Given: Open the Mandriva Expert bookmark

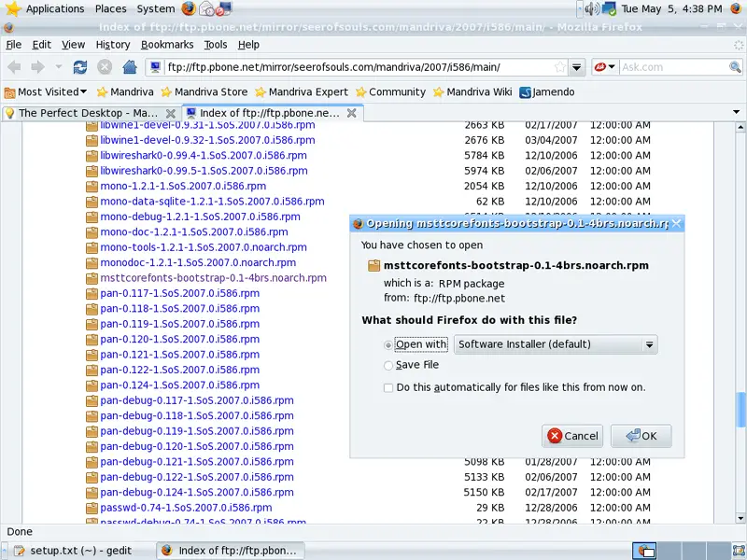Looking at the screenshot, I should pyautogui.click(x=302, y=91).
